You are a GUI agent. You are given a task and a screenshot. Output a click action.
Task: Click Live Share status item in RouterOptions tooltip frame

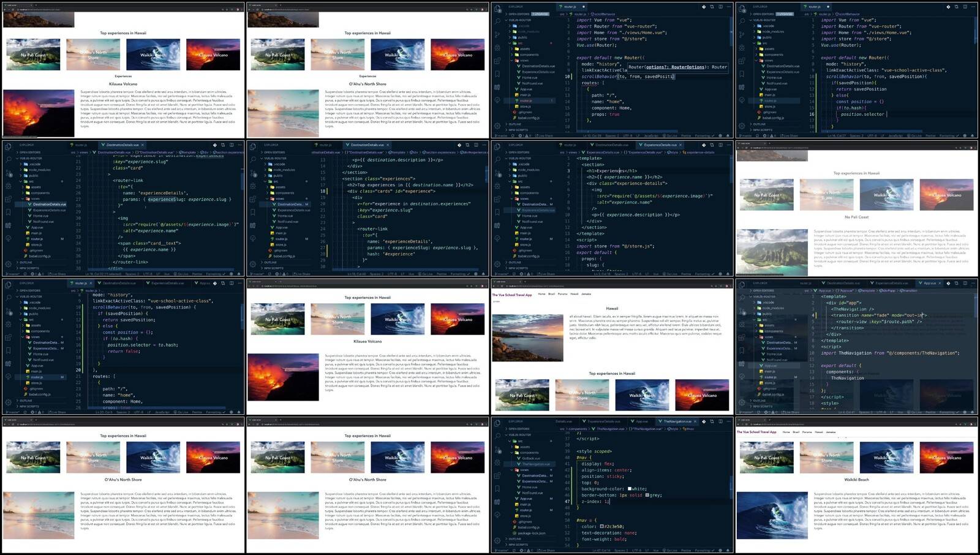click(544, 136)
